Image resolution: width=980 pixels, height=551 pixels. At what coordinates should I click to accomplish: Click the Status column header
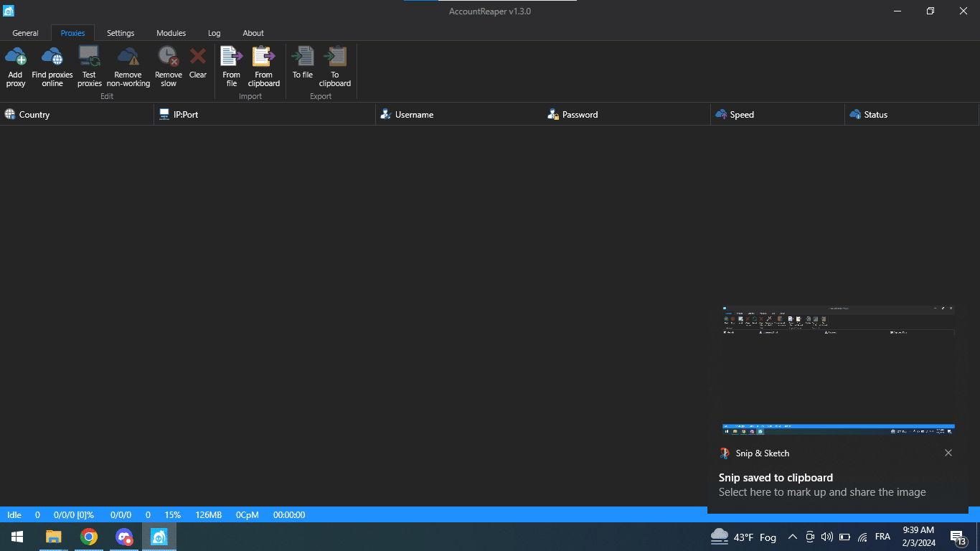[912, 114]
